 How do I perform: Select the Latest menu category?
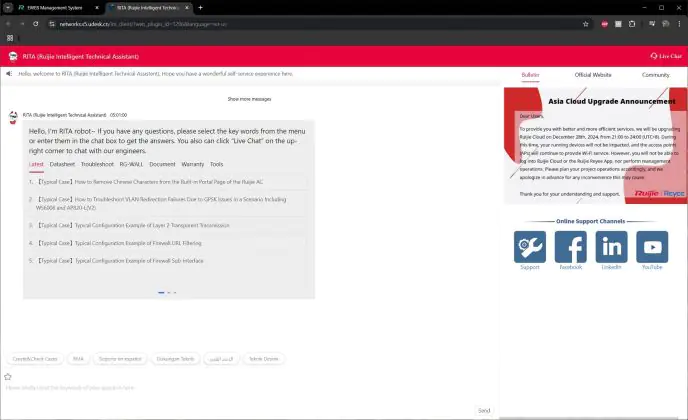(x=36, y=164)
